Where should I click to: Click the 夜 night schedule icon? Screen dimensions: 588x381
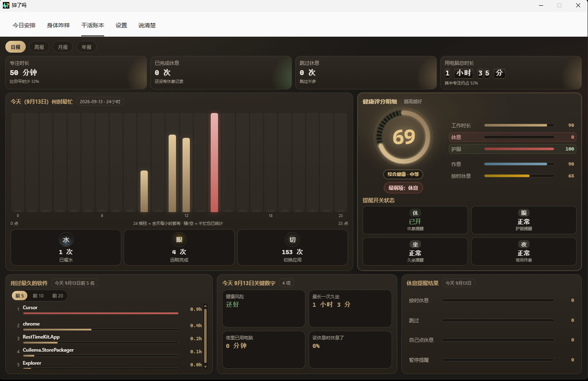(524, 245)
